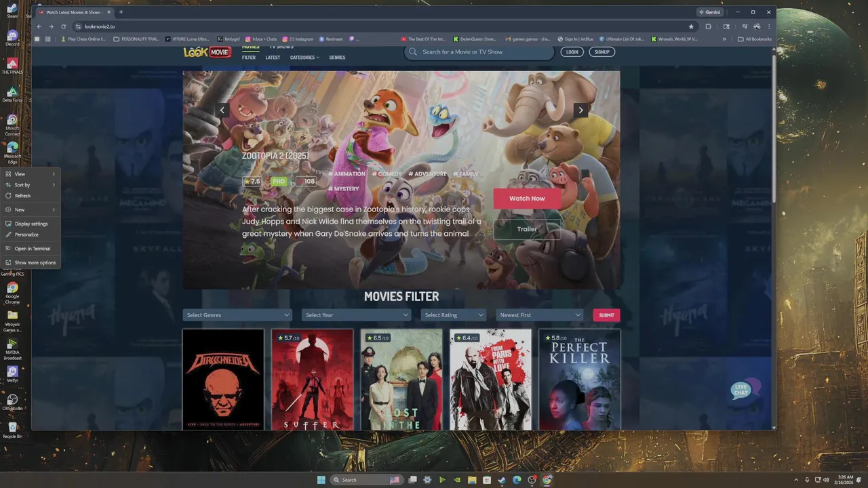This screenshot has height=488, width=868.
Task: Expand the Categories menu
Action: tap(304, 58)
